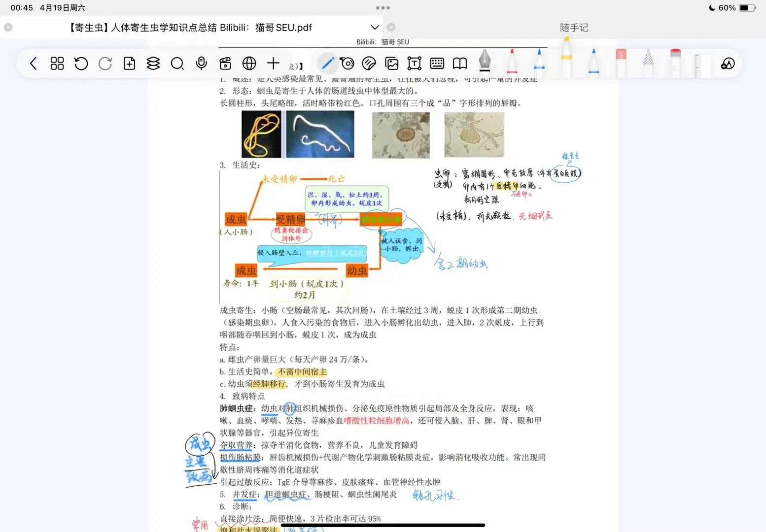766x532 pixels.
Task: Tap the highlighted text 不需中间宿主
Action: 302,372
